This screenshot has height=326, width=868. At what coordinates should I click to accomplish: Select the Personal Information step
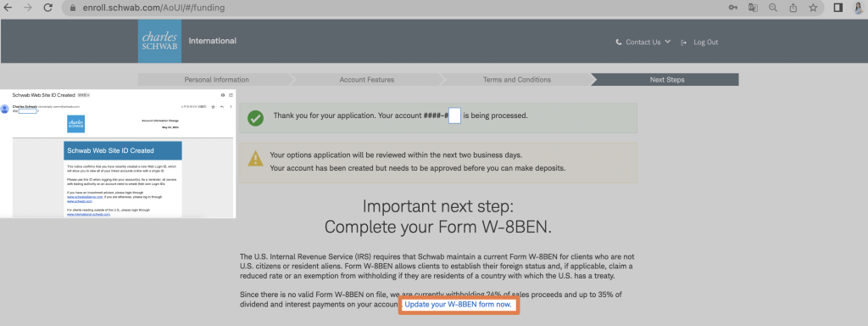tap(216, 80)
